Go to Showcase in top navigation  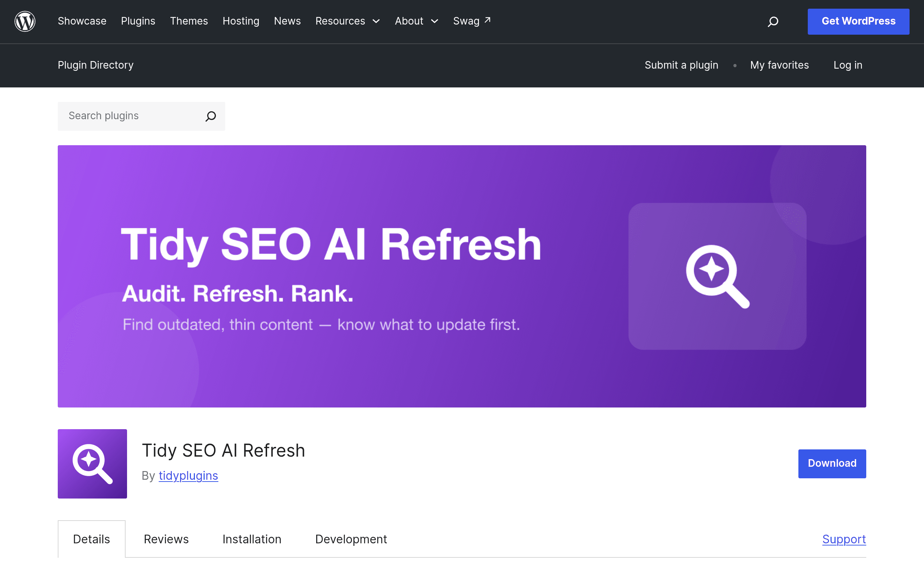[x=82, y=21]
